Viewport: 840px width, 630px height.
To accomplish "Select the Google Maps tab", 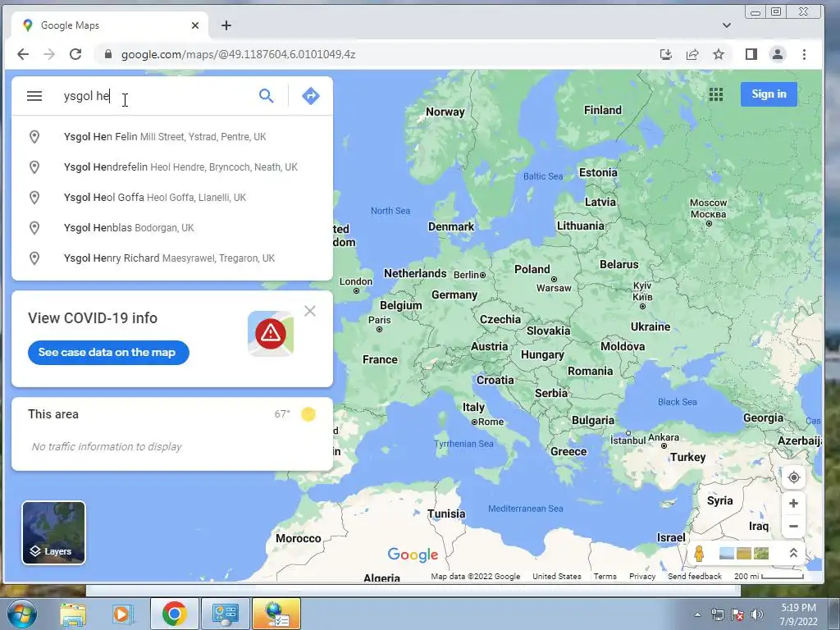I will 110,25.
